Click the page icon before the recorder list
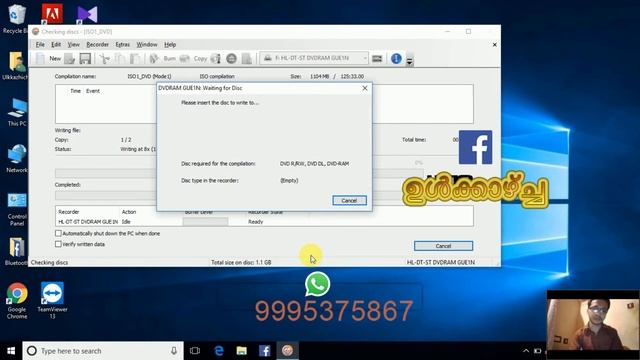 coord(247,59)
